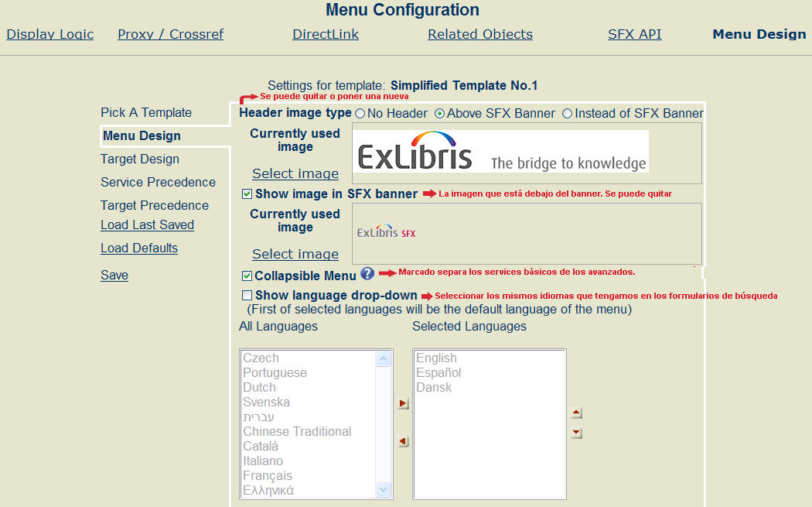Click the All Languages list scroll-up arrow
The width and height of the screenshot is (812, 507).
coord(384,358)
